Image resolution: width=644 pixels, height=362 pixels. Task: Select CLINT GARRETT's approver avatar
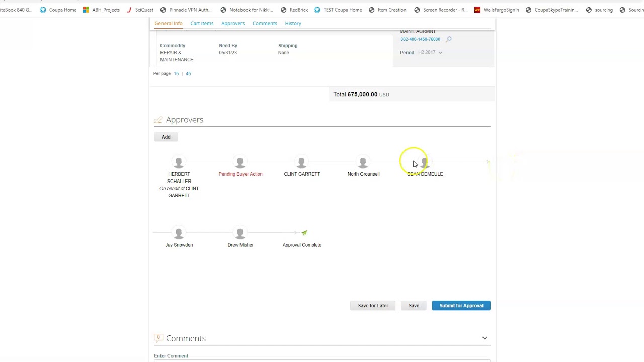pos(301,162)
